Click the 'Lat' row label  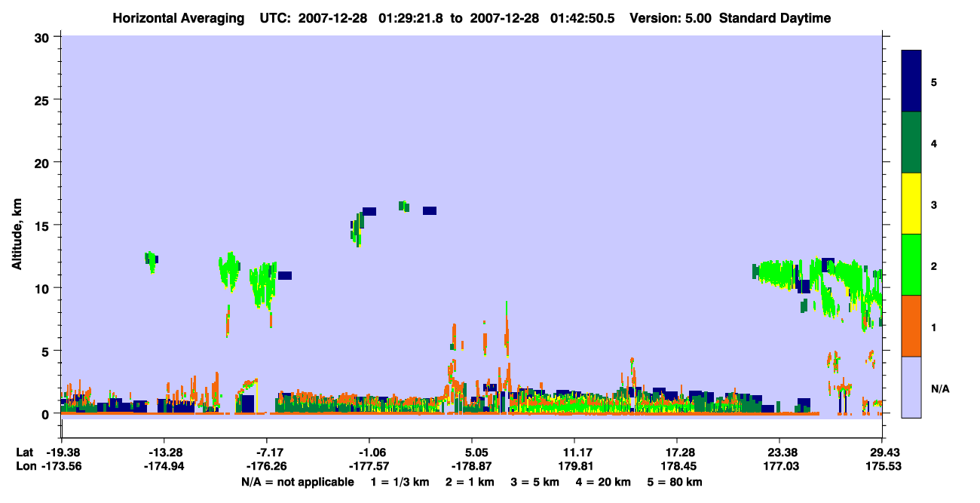(23, 452)
